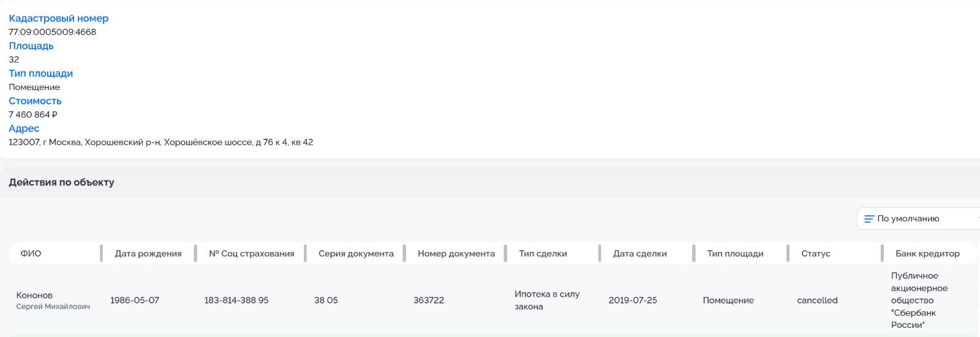Select the Банк кредитор column header
Viewport: 980px width, 337px height.
927,254
